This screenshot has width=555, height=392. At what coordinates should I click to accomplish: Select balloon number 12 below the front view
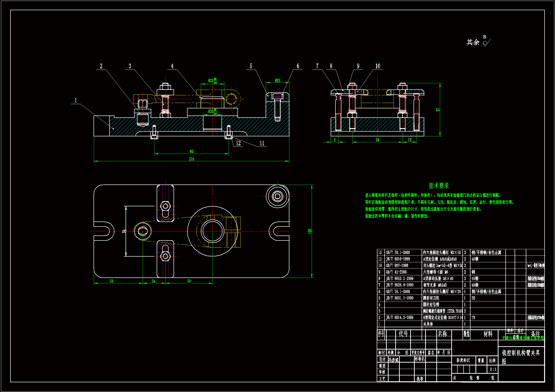[x=238, y=143]
